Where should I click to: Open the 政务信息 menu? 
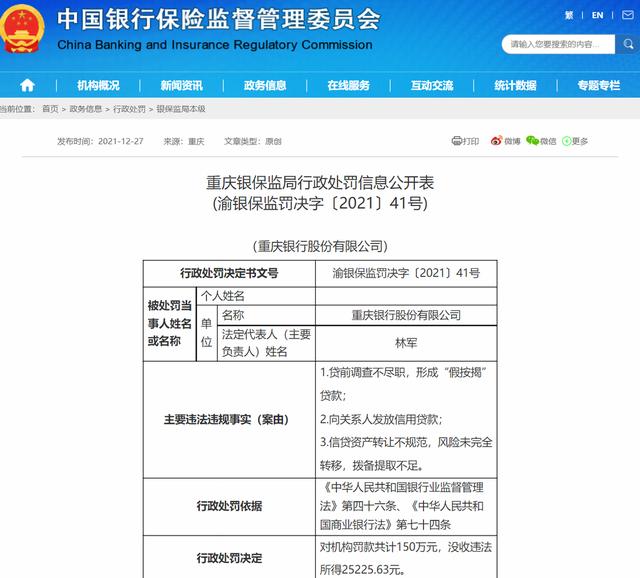click(265, 85)
